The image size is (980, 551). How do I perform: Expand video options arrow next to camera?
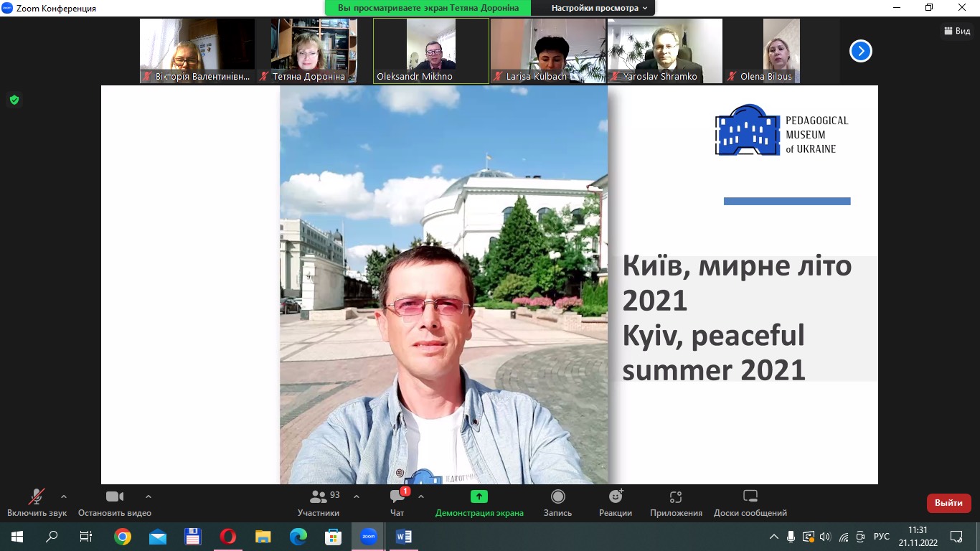click(149, 496)
